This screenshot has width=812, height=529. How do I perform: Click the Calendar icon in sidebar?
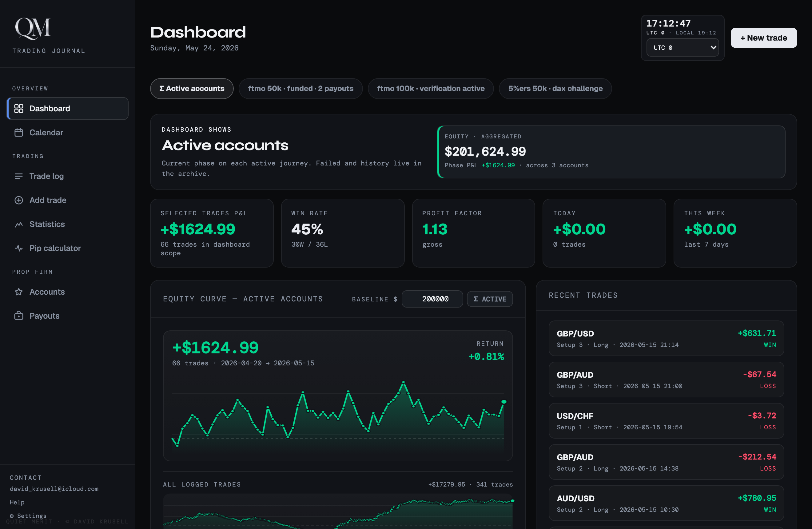19,132
